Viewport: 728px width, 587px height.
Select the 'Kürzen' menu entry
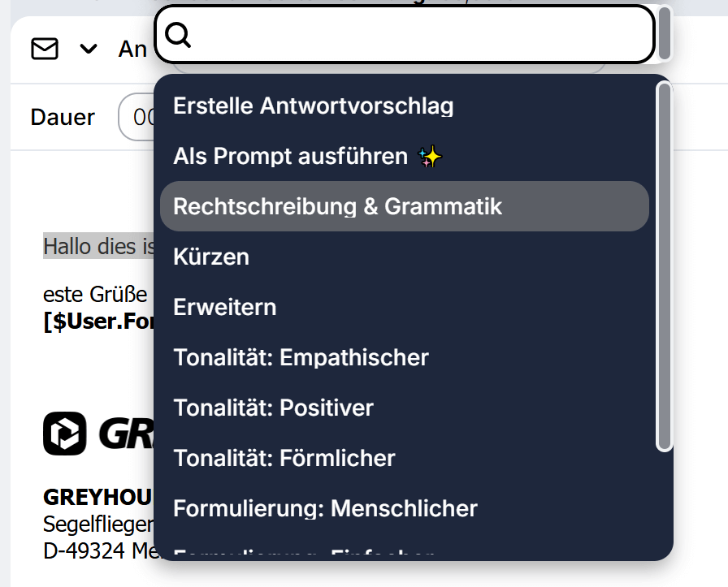click(x=211, y=257)
